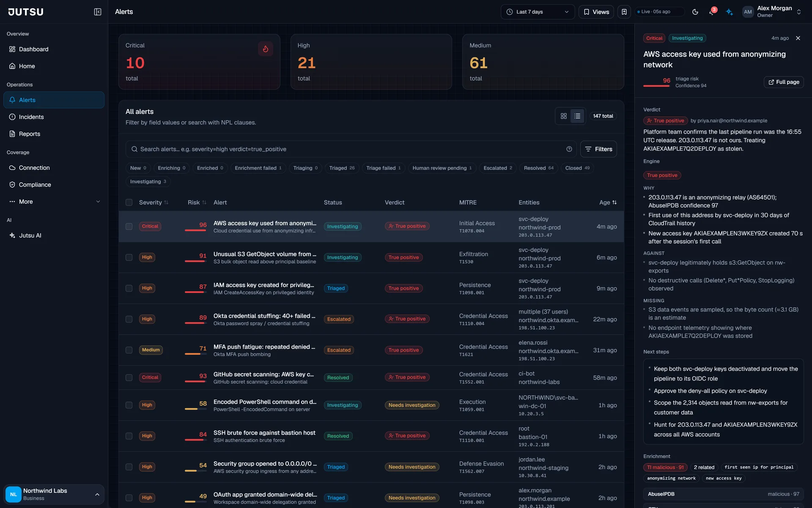Switch to list view layout icon
The image size is (812, 508).
coord(577,116)
